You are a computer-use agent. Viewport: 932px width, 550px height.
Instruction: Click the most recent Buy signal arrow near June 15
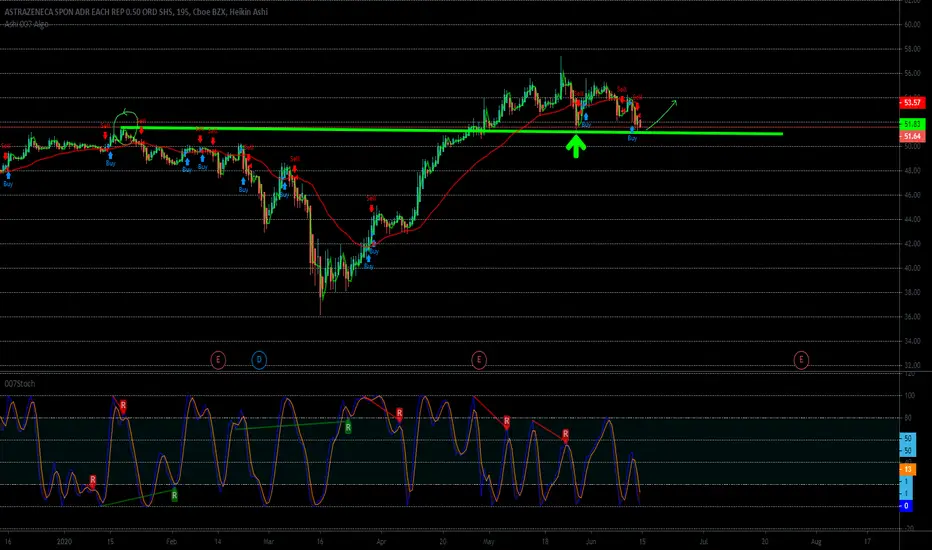tap(632, 134)
